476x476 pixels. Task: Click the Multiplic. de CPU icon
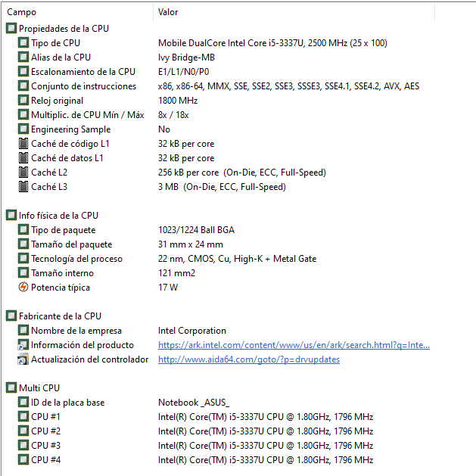(x=23, y=115)
